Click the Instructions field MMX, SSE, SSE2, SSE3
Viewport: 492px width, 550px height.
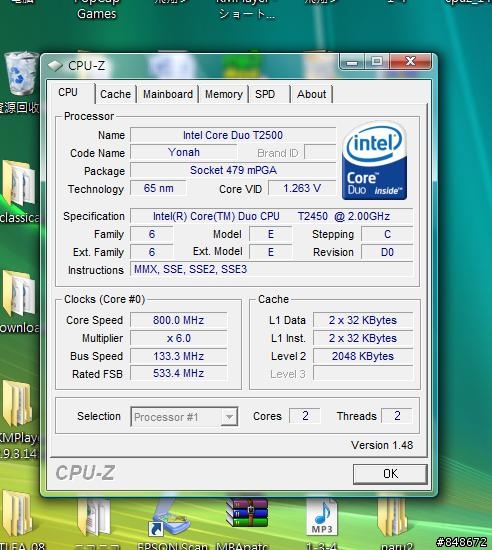coord(271,269)
